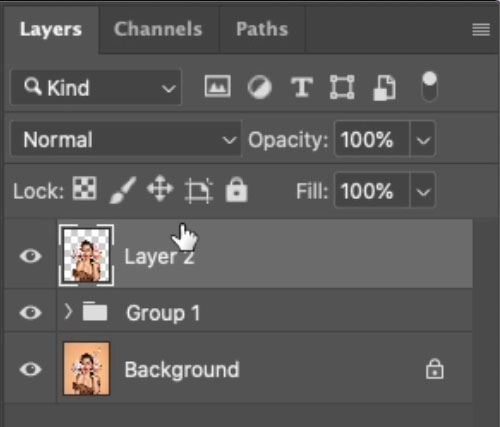Switch to the Channels tab
The width and height of the screenshot is (500, 427).
158,29
